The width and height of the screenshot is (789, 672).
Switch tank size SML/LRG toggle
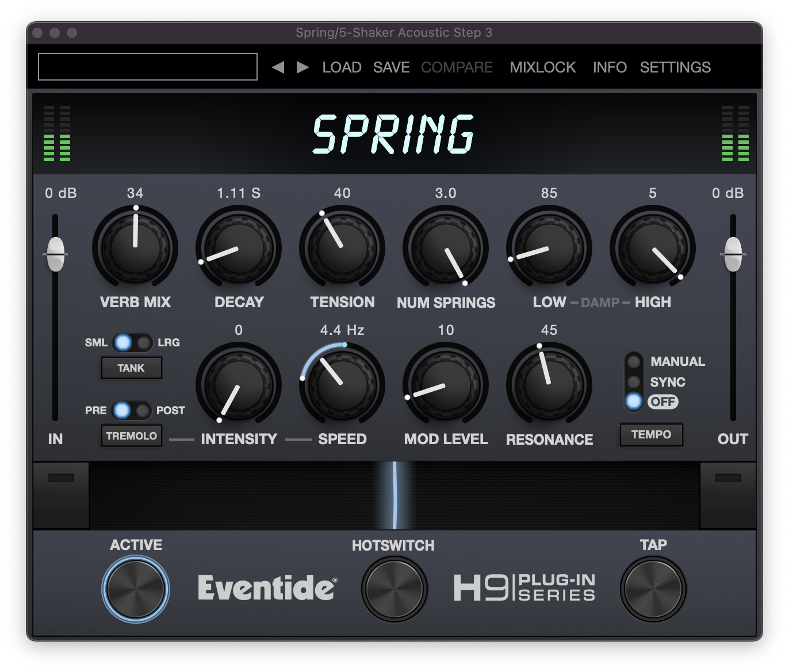(x=133, y=343)
